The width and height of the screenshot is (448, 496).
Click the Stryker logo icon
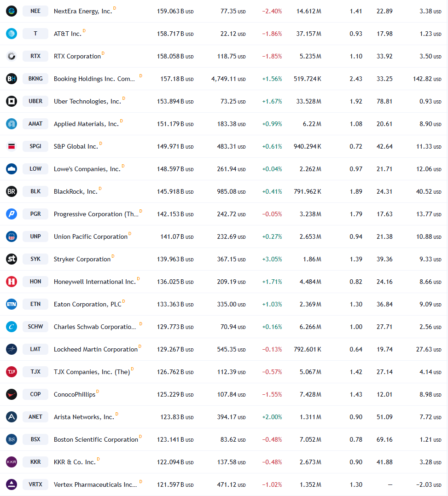[x=12, y=259]
